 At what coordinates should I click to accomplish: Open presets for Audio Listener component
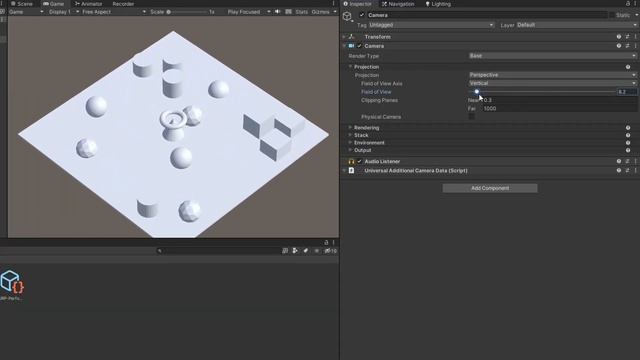[x=627, y=161]
